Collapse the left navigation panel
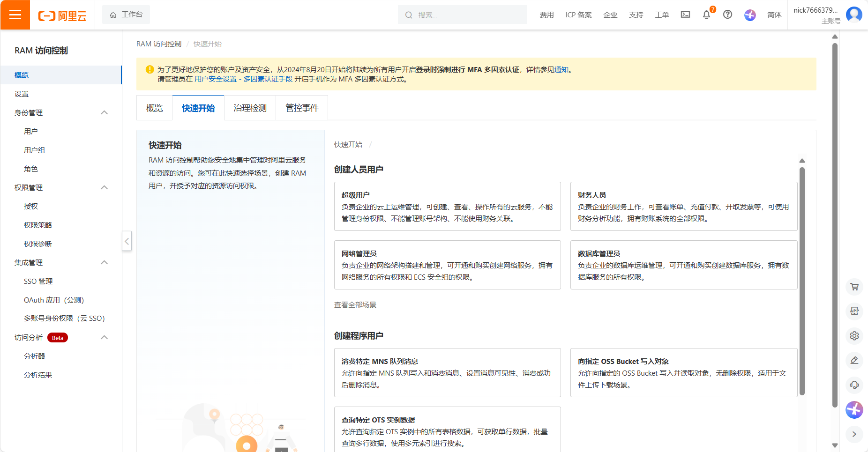This screenshot has height=452, width=868. 127,241
